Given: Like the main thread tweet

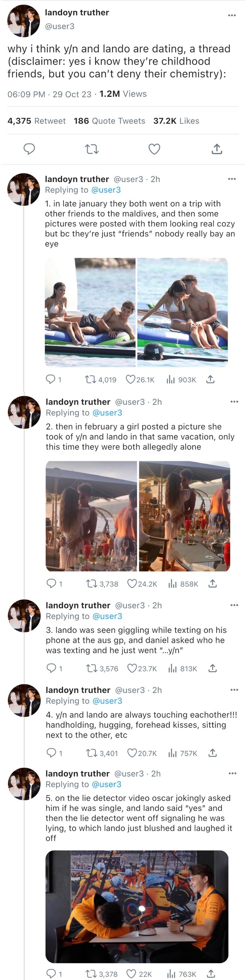Looking at the screenshot, I should point(154,149).
